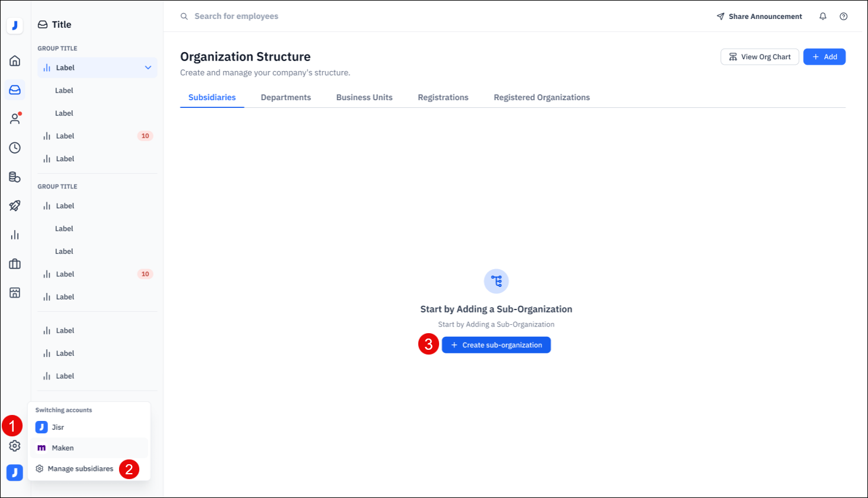Click the Payroll coins icon in sidebar

(14, 177)
